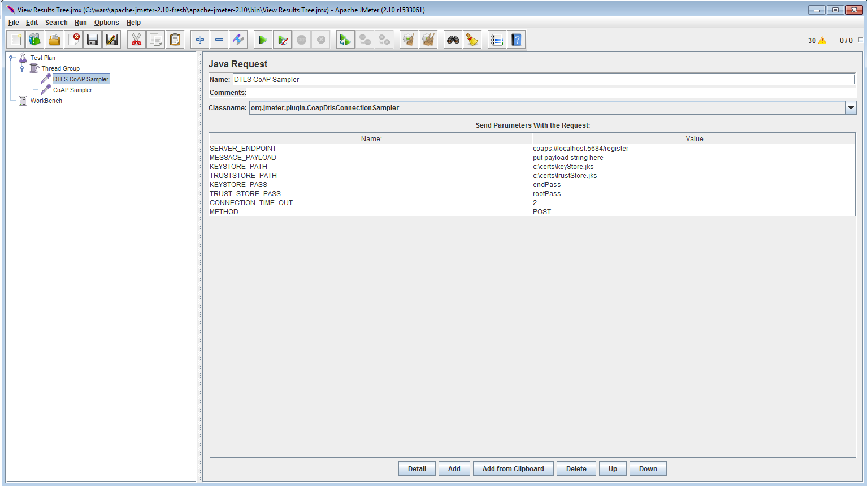
Task: Cut selection using scissors icon
Action: coord(136,40)
